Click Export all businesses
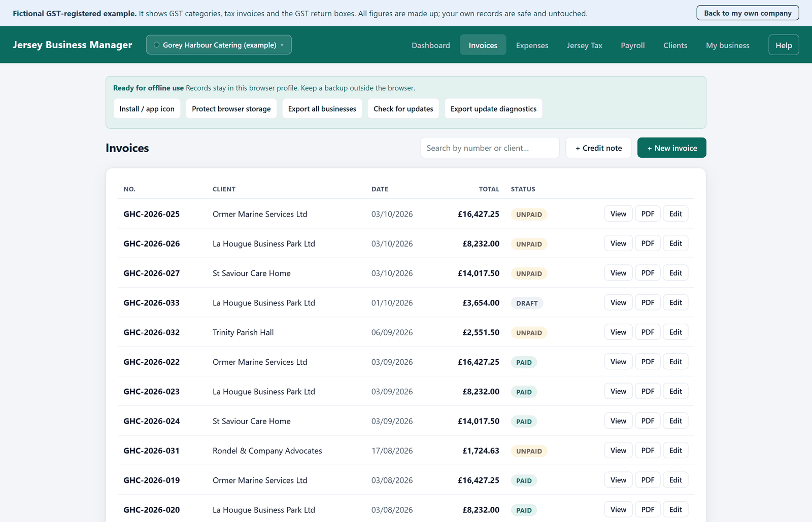The image size is (812, 522). tap(322, 109)
